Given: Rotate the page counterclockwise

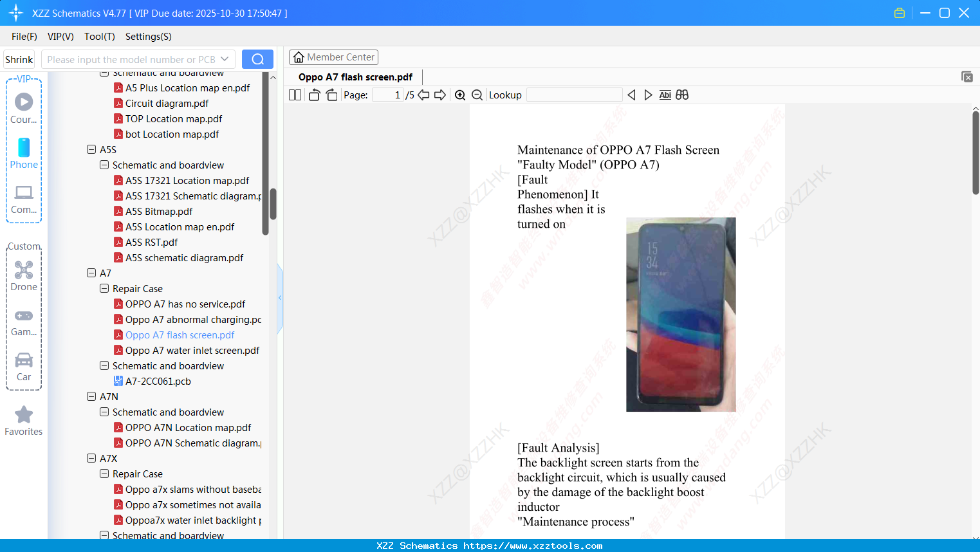Looking at the screenshot, I should tap(314, 95).
